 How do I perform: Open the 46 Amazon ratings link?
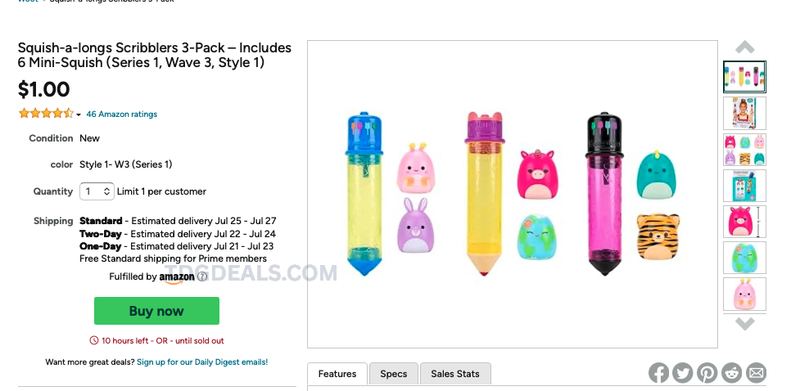tap(121, 114)
